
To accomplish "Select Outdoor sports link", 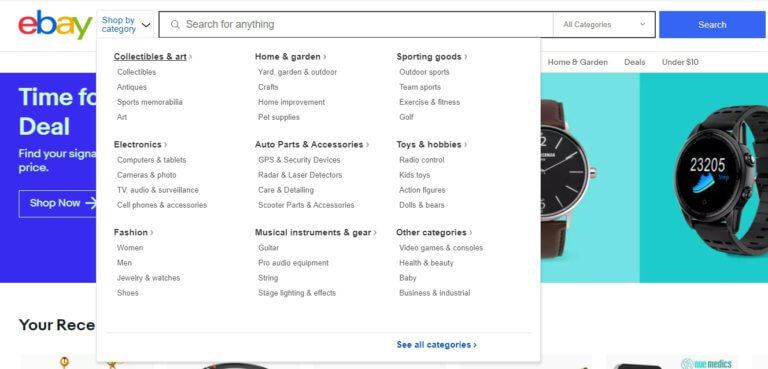I will [424, 72].
